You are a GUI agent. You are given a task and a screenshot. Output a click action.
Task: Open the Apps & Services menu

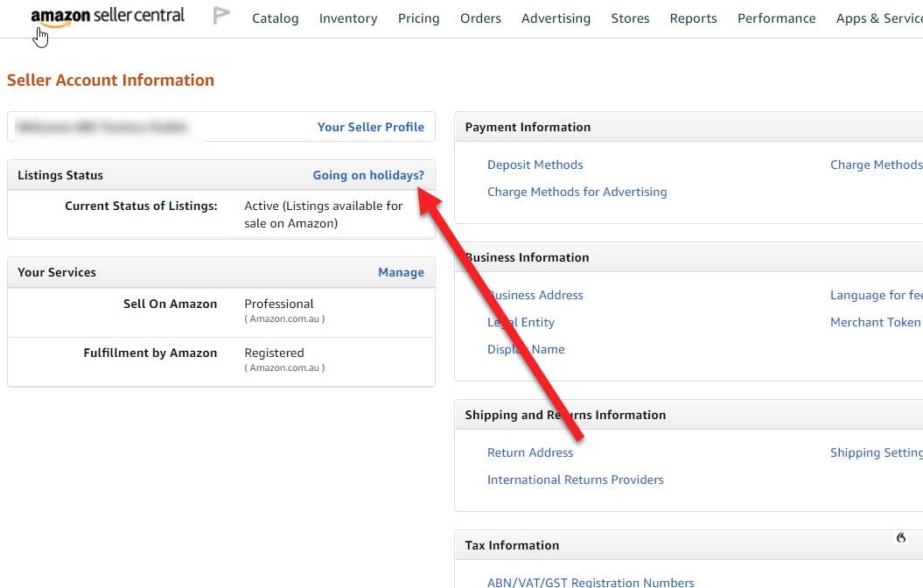click(879, 18)
